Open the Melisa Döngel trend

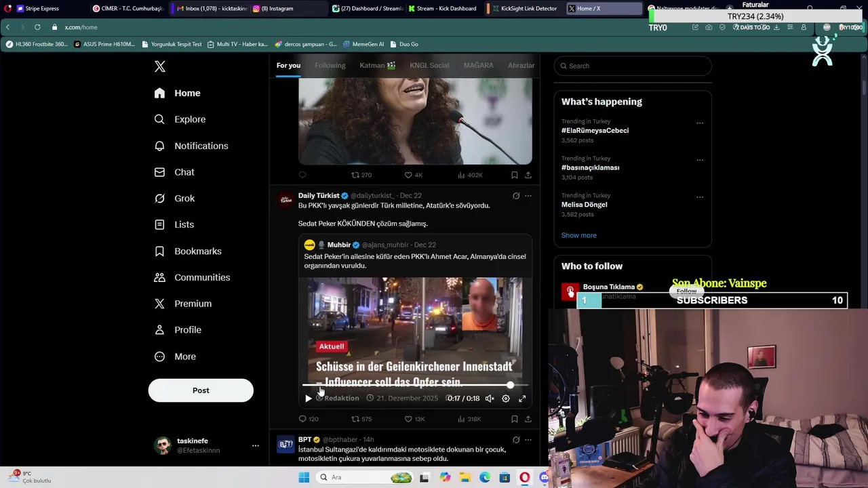point(585,205)
